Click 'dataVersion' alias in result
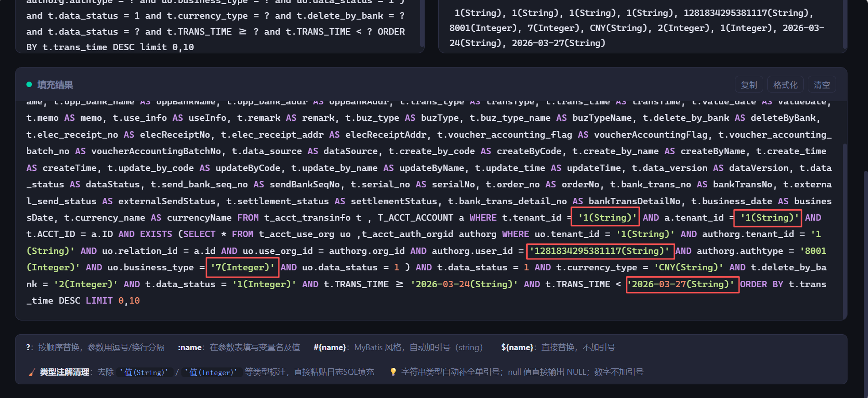The width and height of the screenshot is (868, 398). (x=759, y=168)
